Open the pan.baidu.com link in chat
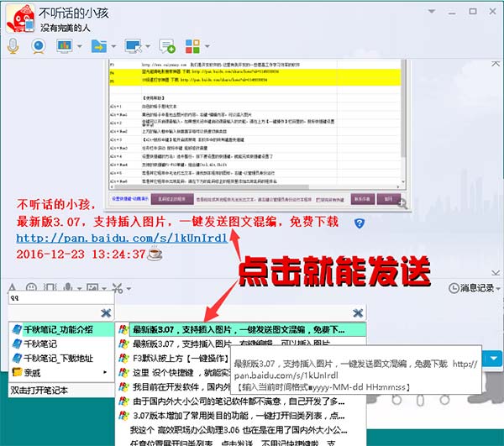Screen dimensions: 504x446 pos(122,238)
